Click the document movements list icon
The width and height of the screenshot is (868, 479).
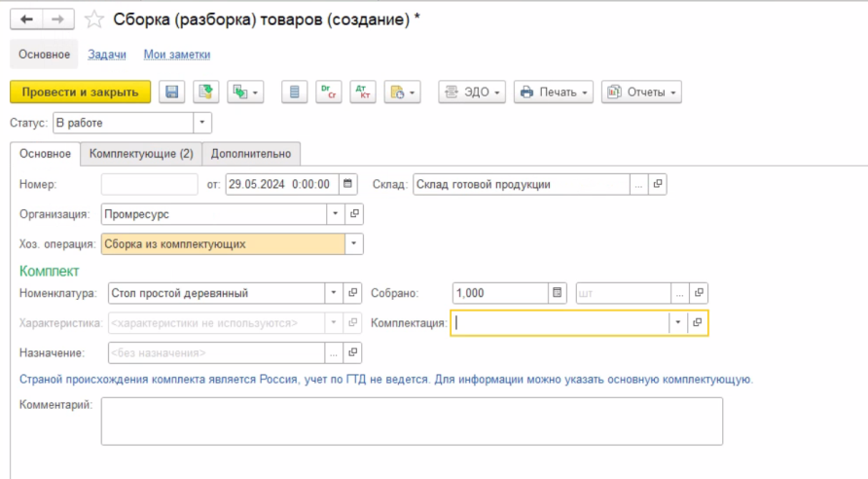click(295, 92)
